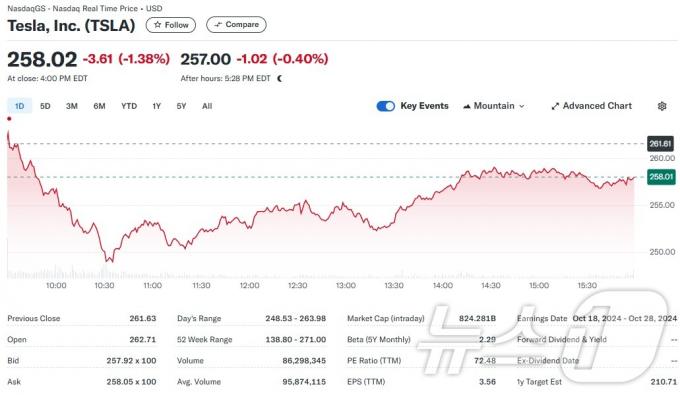The height and width of the screenshot is (395, 680).
Task: Open the Mountain chart type dropdown
Action: click(x=494, y=106)
